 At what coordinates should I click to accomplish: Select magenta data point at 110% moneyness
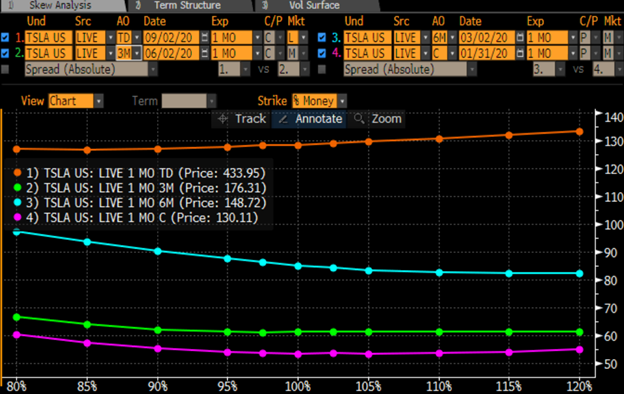point(439,353)
